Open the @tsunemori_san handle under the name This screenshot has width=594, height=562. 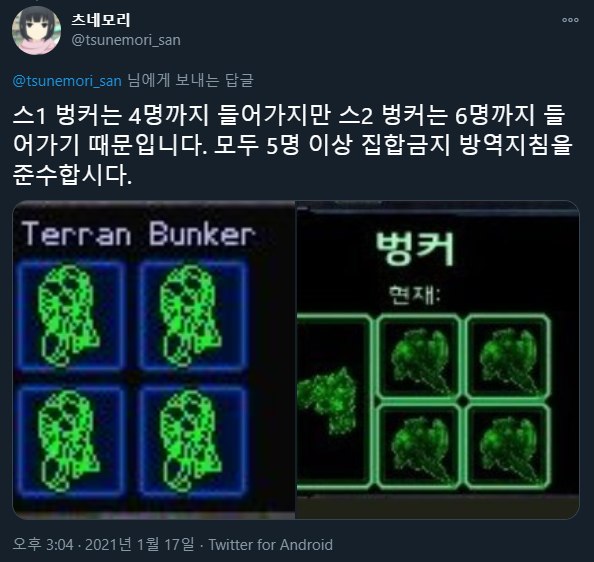tap(126, 40)
